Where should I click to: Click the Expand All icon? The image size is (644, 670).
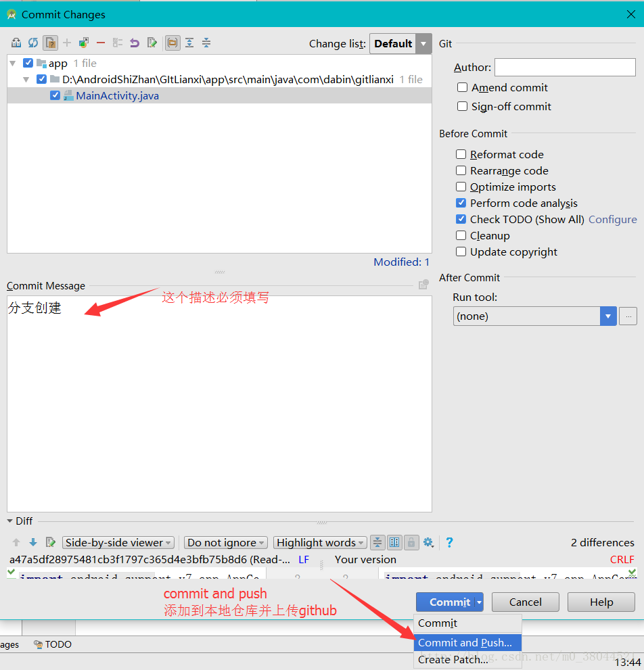pyautogui.click(x=189, y=43)
